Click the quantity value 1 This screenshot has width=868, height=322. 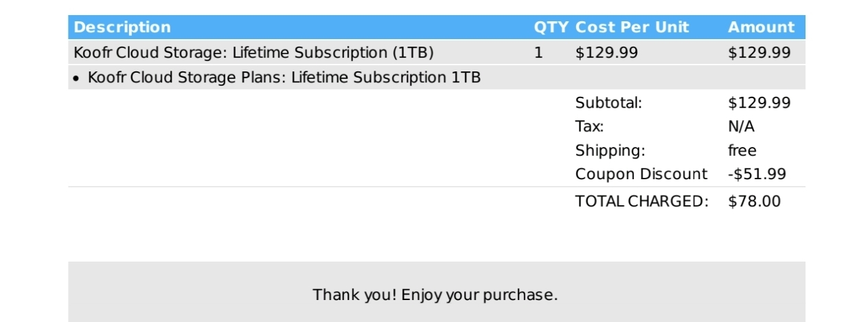(538, 53)
